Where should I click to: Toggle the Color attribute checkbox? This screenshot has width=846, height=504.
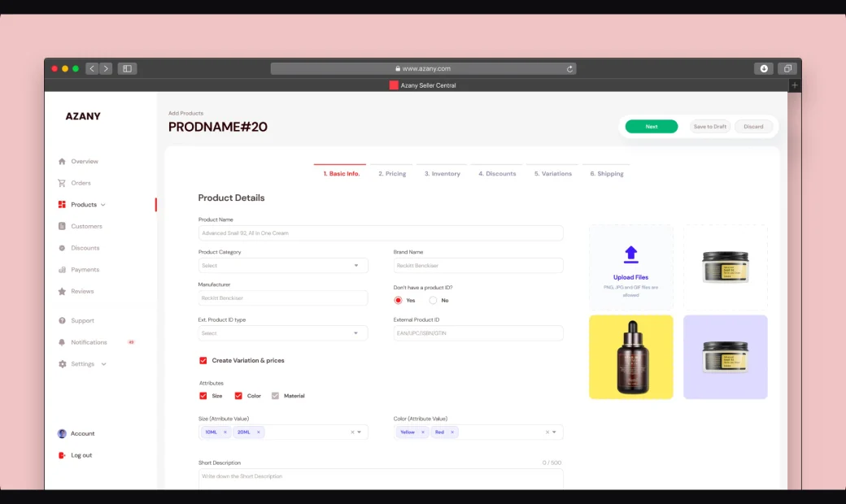point(238,396)
